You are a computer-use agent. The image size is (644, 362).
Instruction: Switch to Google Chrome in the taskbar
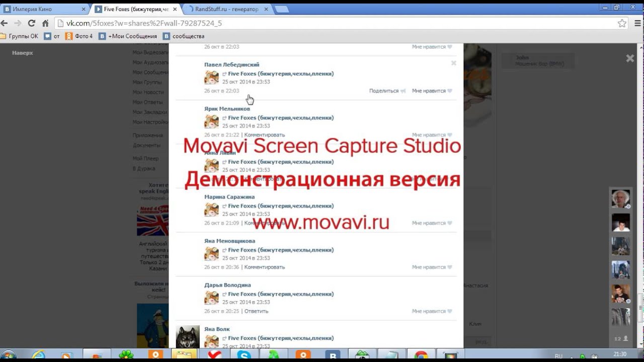[x=421, y=355]
